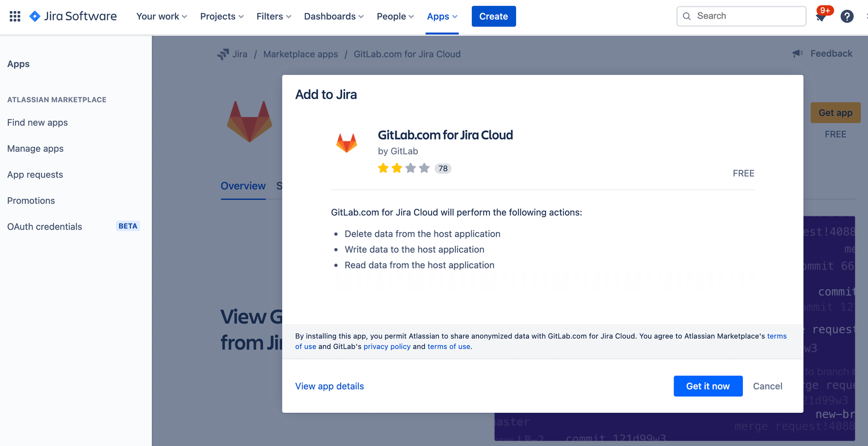868x446 pixels.
Task: Click Get it now to install
Action: 708,386
